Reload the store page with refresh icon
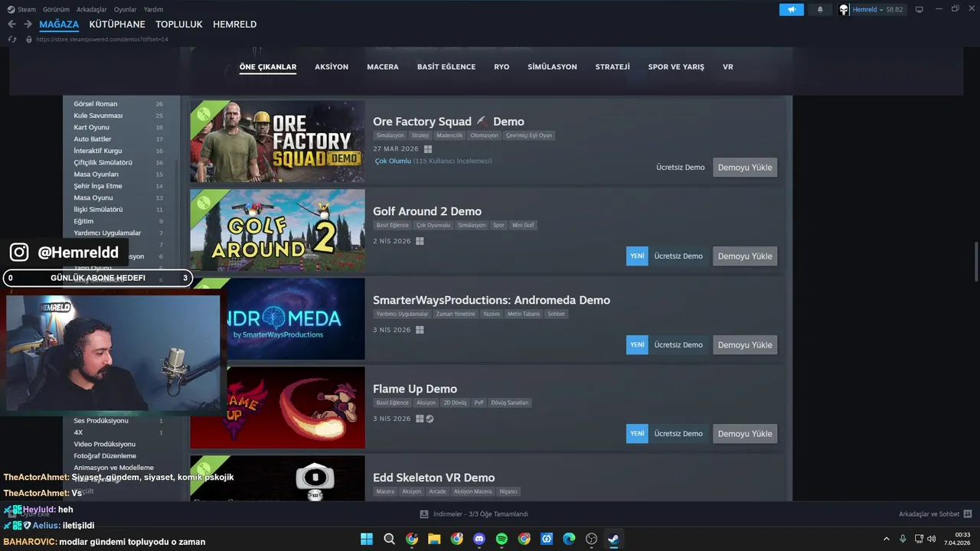 pos(12,39)
